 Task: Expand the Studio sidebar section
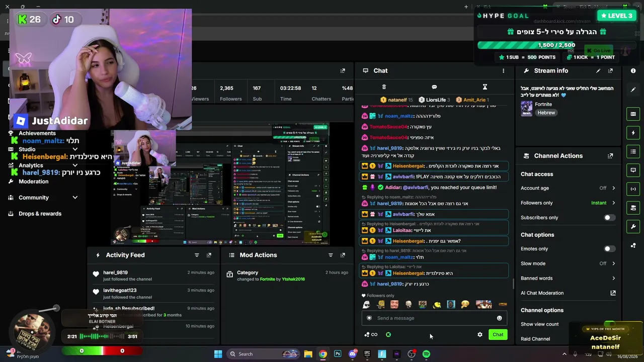click(x=75, y=149)
